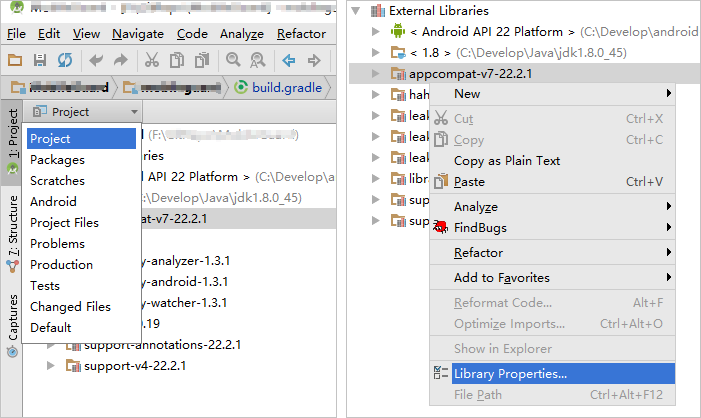The height and width of the screenshot is (418, 701).
Task: Click the Undo arrow icon
Action: click(94, 60)
